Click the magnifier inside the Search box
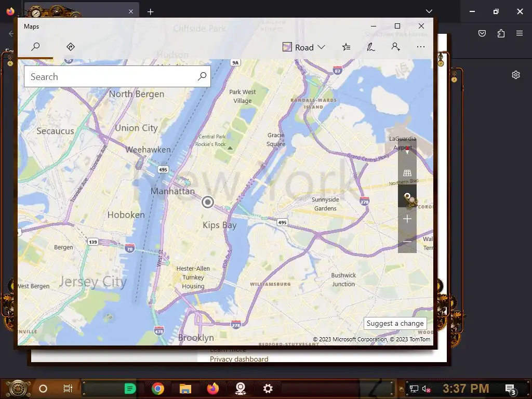 point(202,76)
